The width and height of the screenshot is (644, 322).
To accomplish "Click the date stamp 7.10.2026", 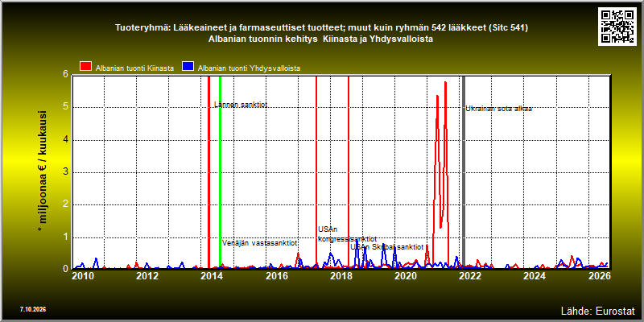I will pos(32,309).
